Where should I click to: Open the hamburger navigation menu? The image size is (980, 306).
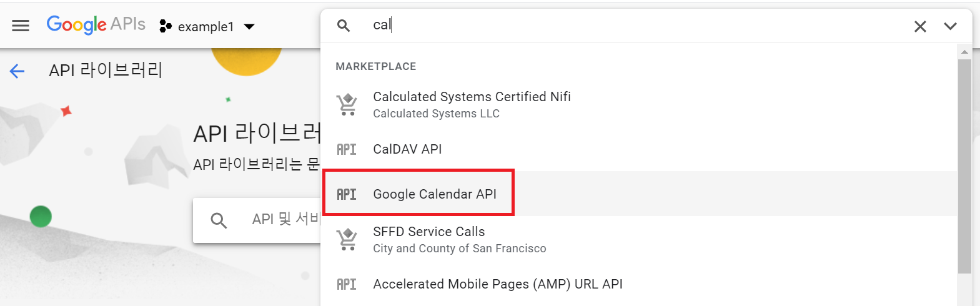pyautogui.click(x=21, y=26)
